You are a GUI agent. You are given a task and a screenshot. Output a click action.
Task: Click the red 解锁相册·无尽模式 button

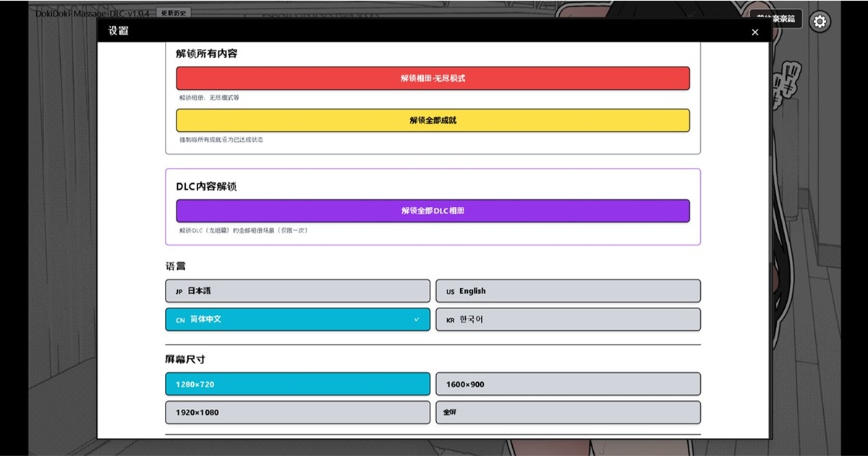click(x=433, y=78)
